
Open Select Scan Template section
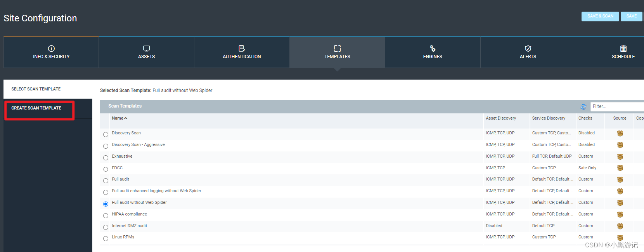tap(48, 89)
